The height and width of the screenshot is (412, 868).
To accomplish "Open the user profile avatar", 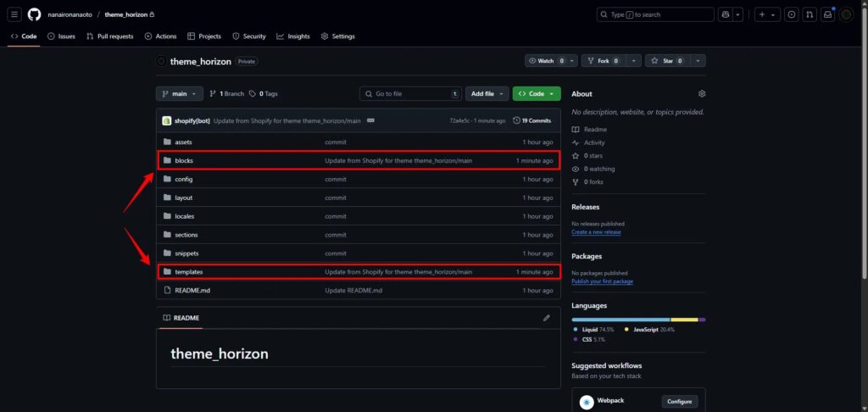I will point(846,14).
